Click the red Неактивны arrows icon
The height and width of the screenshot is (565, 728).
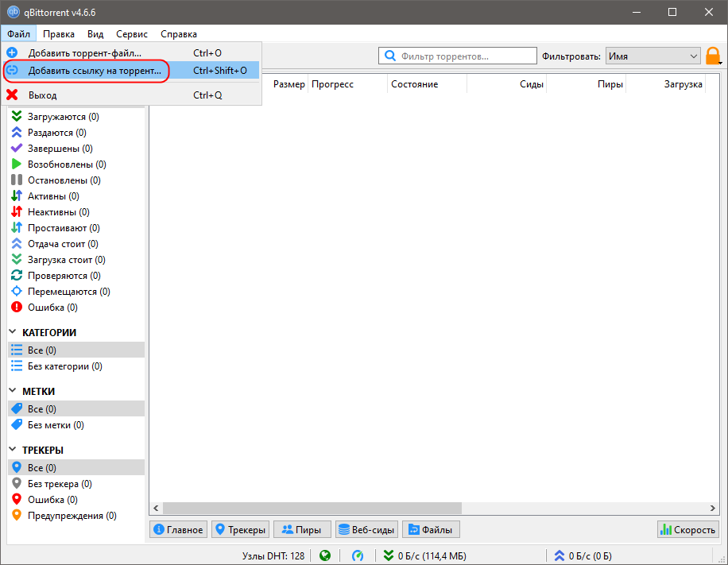[17, 211]
